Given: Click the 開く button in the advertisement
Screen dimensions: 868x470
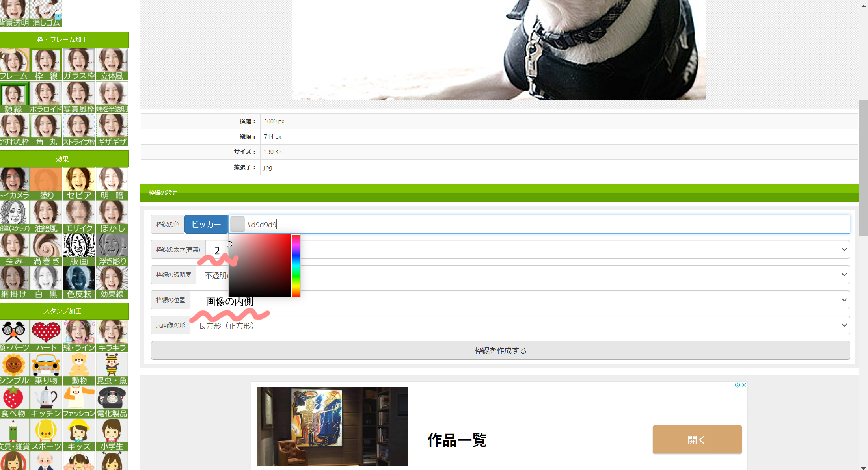Looking at the screenshot, I should point(697,440).
